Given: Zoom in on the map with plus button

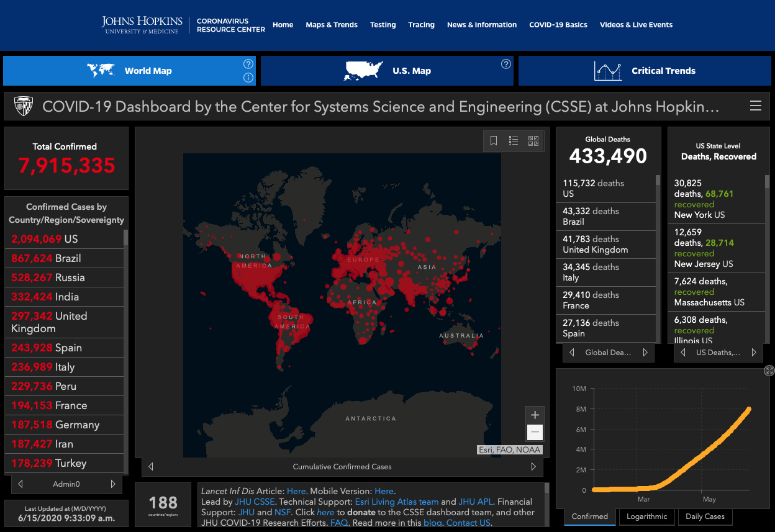Looking at the screenshot, I should [535, 415].
